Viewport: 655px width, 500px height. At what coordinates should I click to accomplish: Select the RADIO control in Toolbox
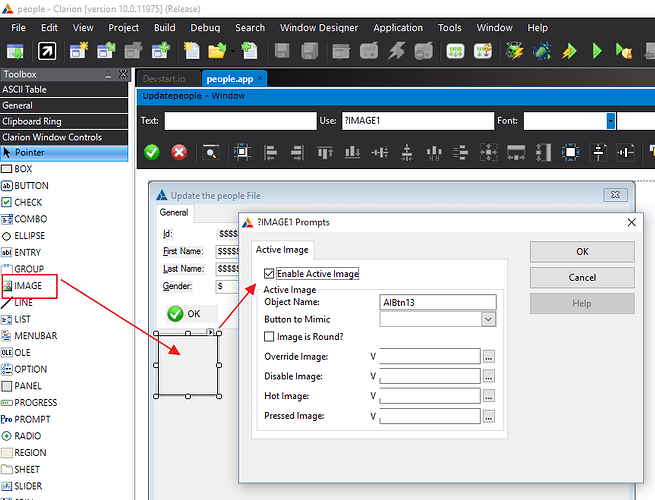pyautogui.click(x=21, y=436)
